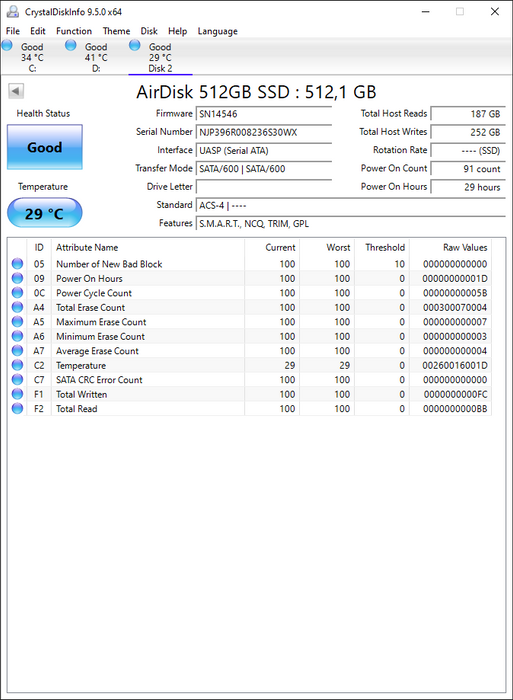513x700 pixels.
Task: Click the Worst column header
Action: pos(327,247)
